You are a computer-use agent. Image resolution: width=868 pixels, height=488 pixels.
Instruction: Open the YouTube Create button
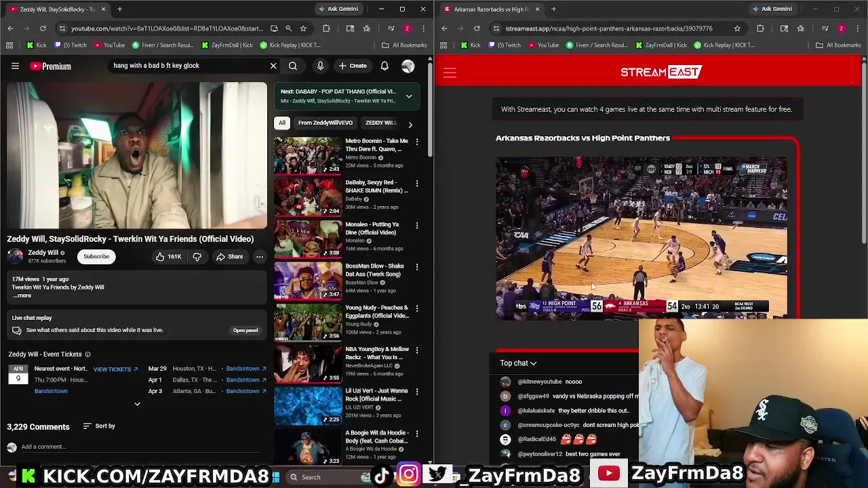pos(353,66)
